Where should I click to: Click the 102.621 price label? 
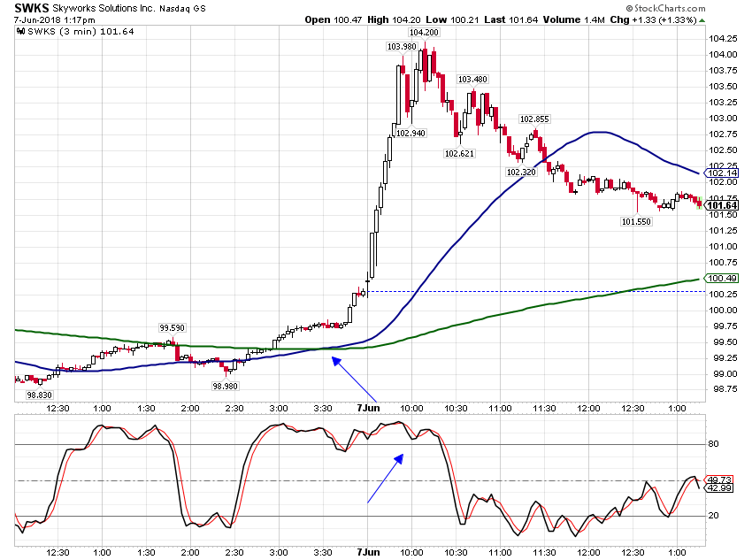click(x=459, y=154)
